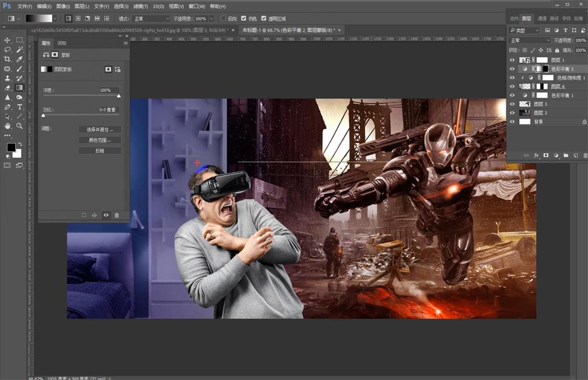The width and height of the screenshot is (588, 380).
Task: Select the Zoom magnifier tool
Action: click(x=19, y=126)
